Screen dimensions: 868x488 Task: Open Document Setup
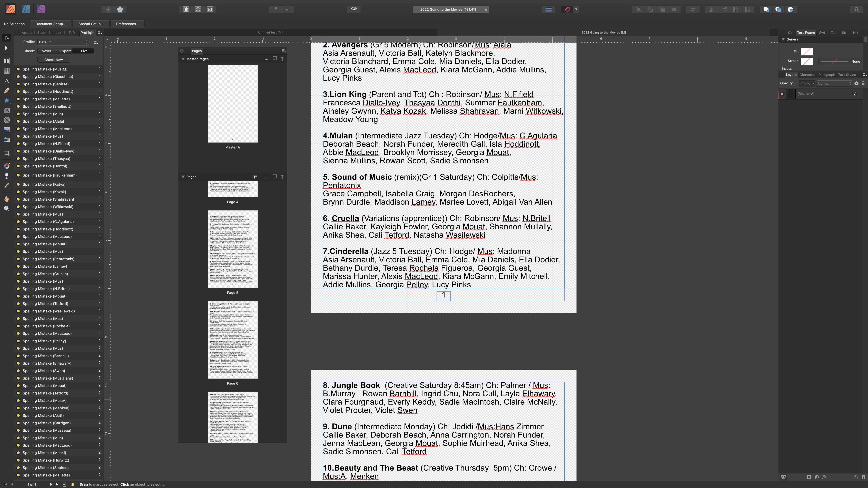[50, 24]
